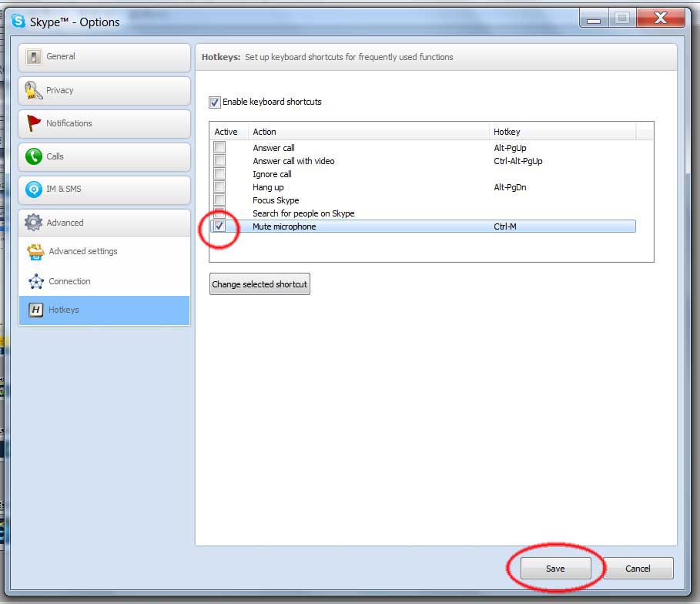Screen dimensions: 700x604
Task: Select Advanced settings sub-item
Action: [x=104, y=251]
